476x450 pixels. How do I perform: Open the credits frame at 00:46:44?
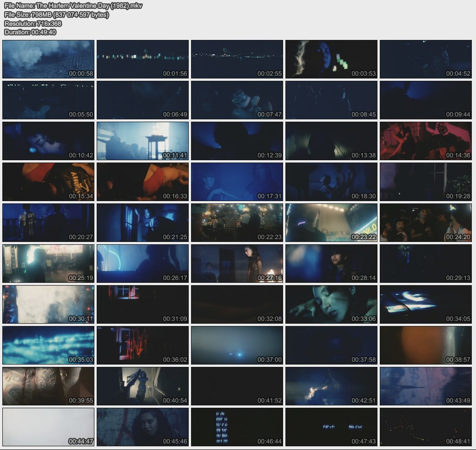[x=237, y=427]
